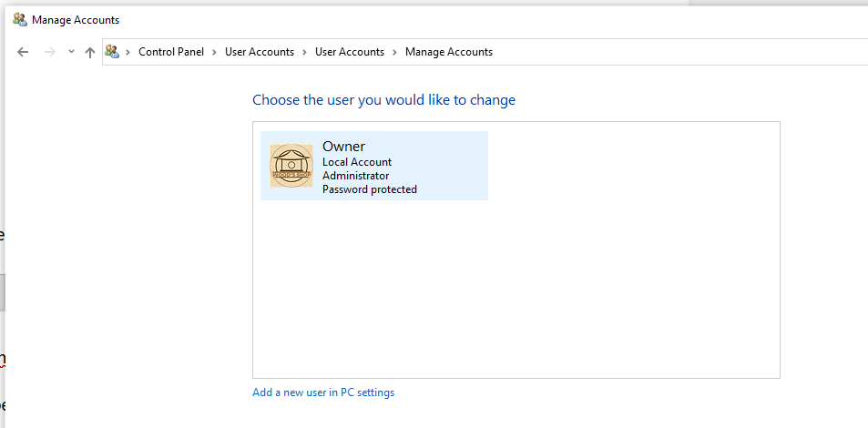
Task: Click Manage Accounts breadcrumb
Action: click(449, 52)
